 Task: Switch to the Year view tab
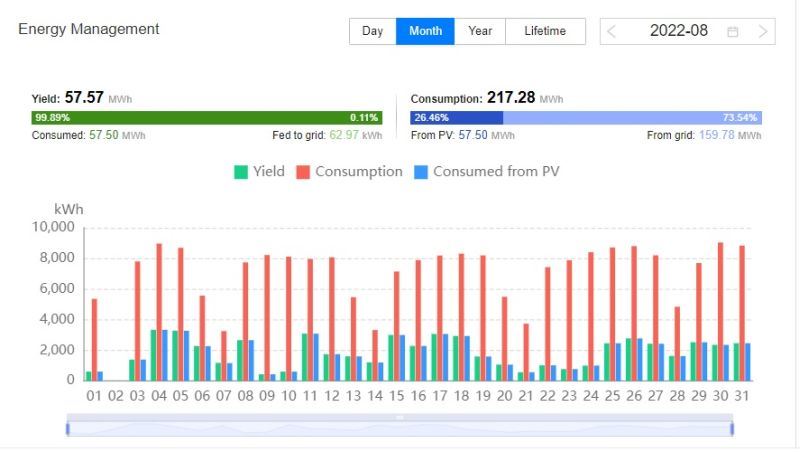[x=480, y=31]
